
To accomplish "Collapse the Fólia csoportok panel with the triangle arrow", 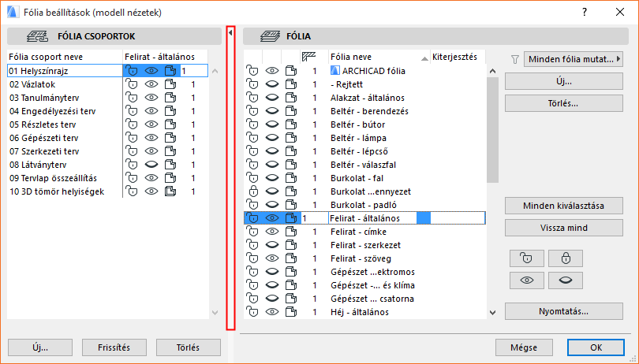I will tap(230, 33).
